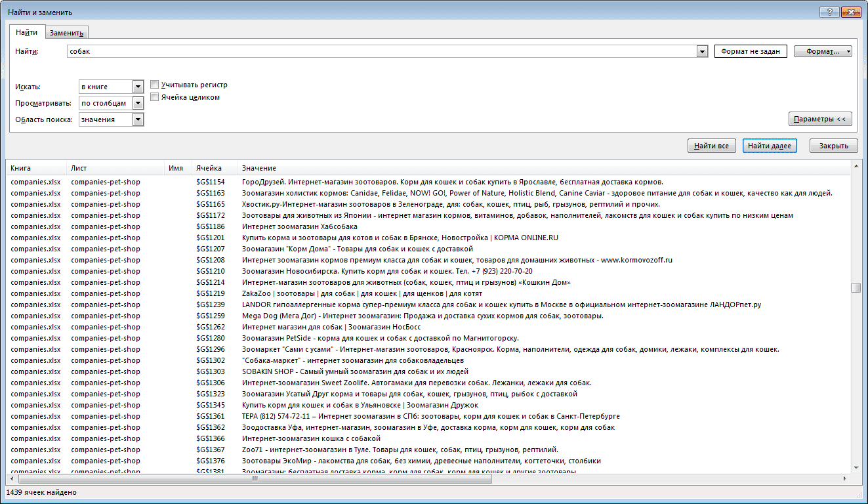The height and width of the screenshot is (504, 868).
Task: Select result cell $G$1154
Action: pos(210,182)
